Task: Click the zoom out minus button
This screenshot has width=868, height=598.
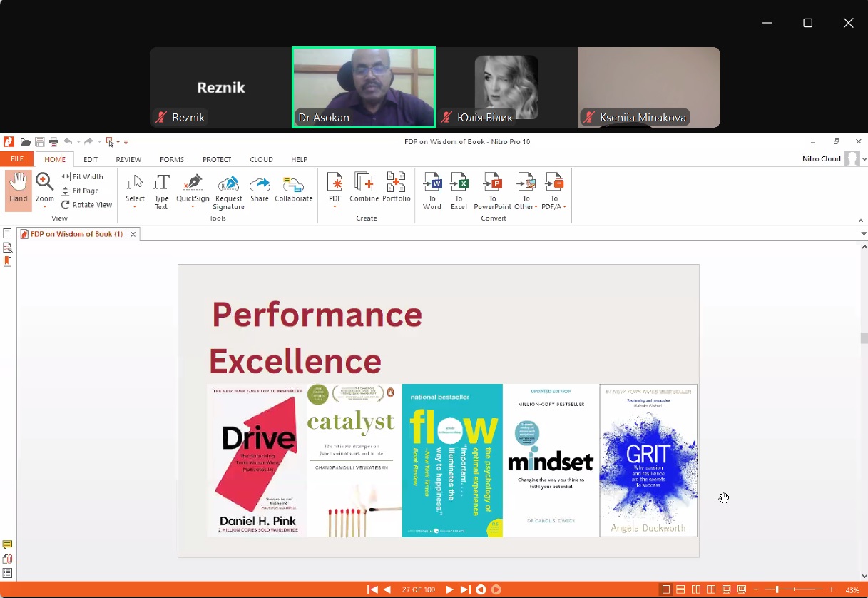Action: 756,589
